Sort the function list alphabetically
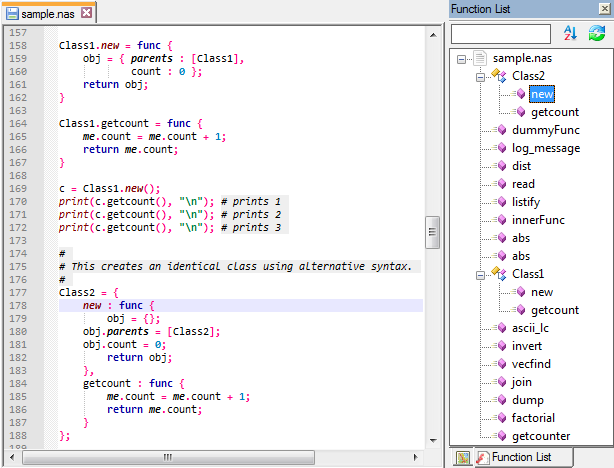614x468 pixels. 570,33
